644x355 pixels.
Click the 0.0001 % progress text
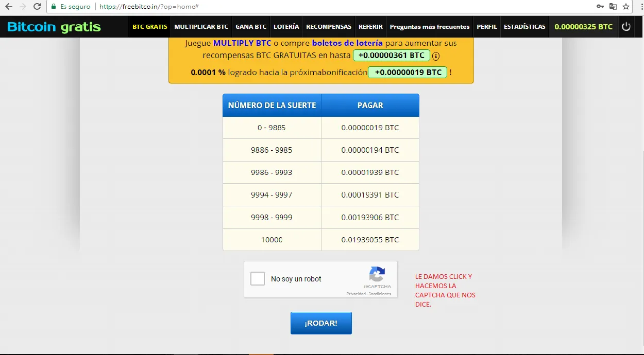coord(208,73)
